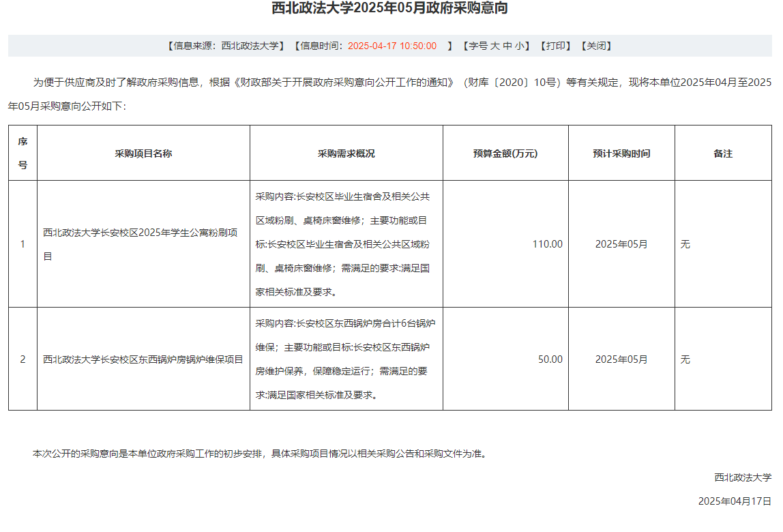
Task: Click the 预计采购时间 column header
Action: pyautogui.click(x=621, y=153)
